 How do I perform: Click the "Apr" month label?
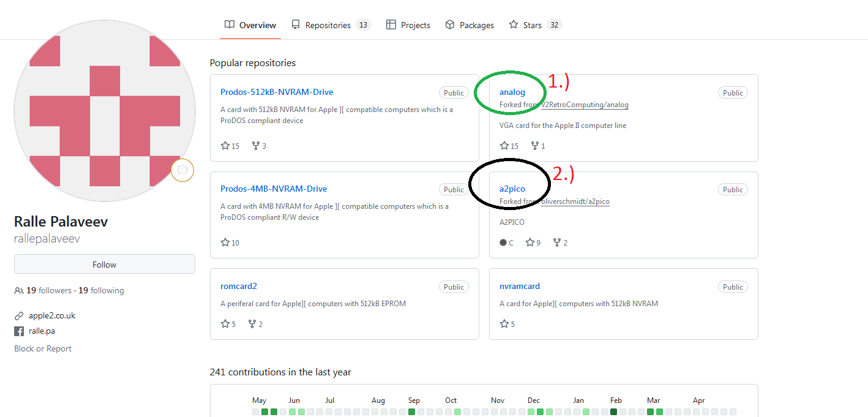coord(699,400)
